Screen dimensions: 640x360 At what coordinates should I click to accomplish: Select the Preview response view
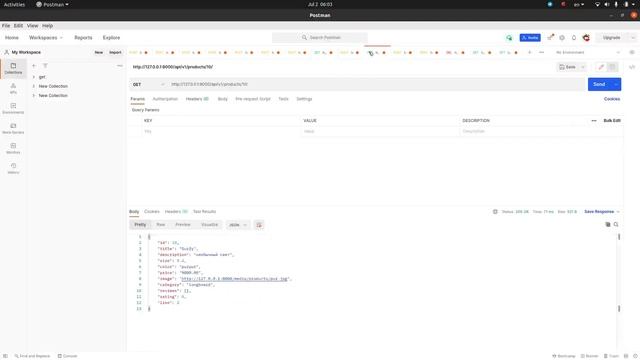click(x=183, y=225)
